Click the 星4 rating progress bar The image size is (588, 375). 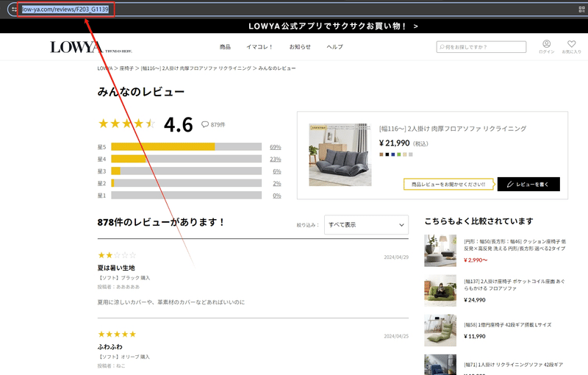[187, 159]
